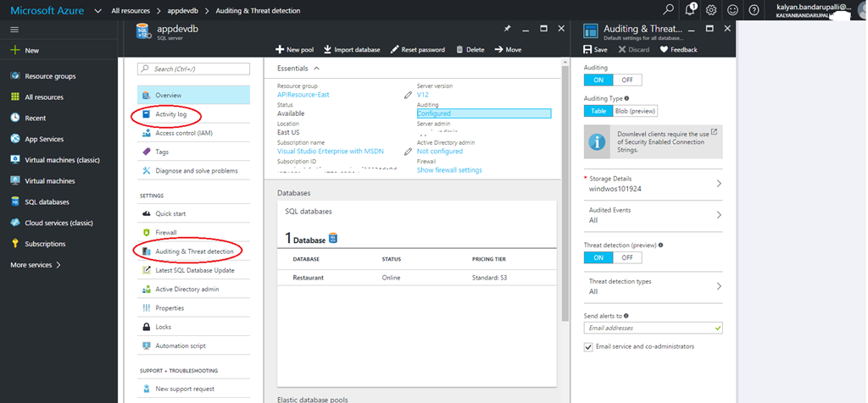Click Reset password in toolbar

[x=417, y=50]
